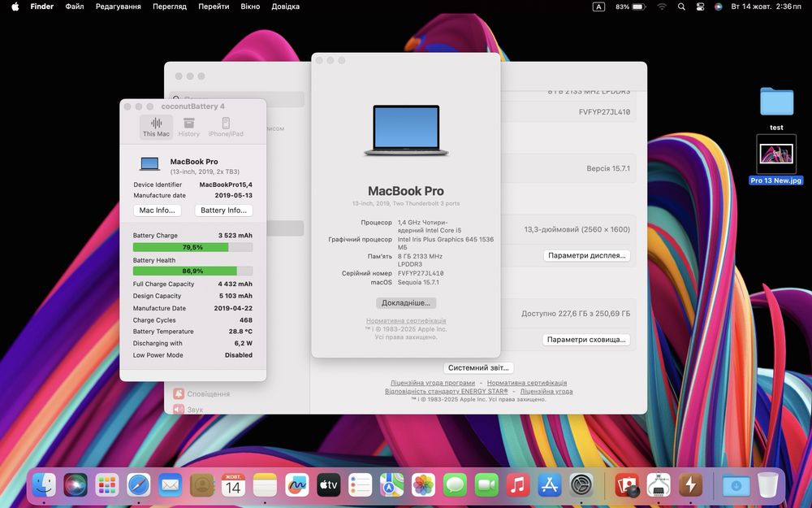812x508 pixels.
Task: Open Photos from the Dock
Action: pos(423,485)
